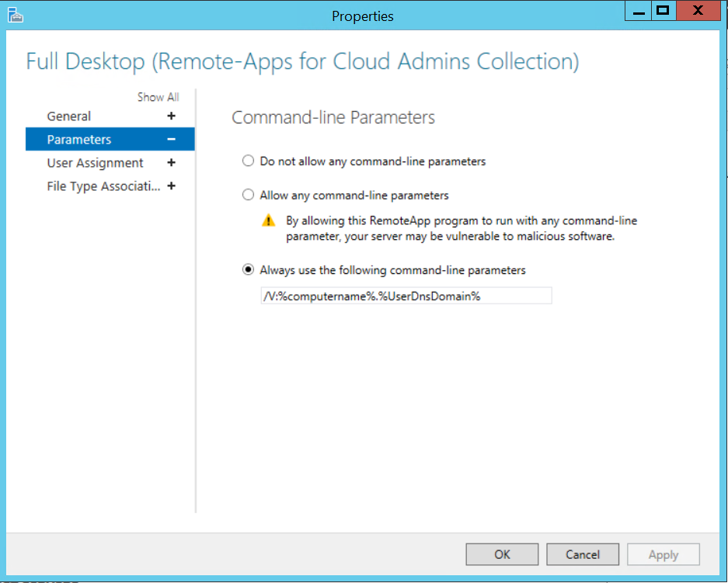This screenshot has height=583, width=728.
Task: Switch to the General settings page
Action: pyautogui.click(x=69, y=116)
